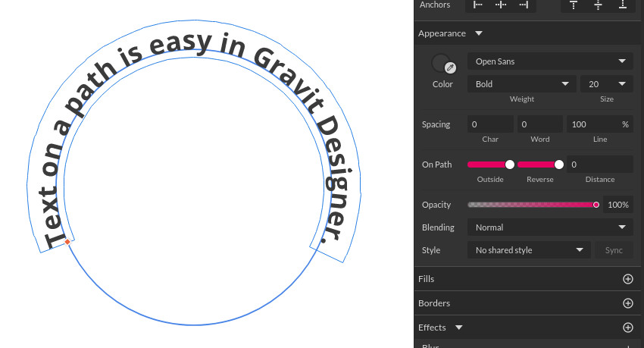Open the Blending mode Normal dropdown
Image resolution: width=644 pixels, height=348 pixels.
(x=550, y=227)
